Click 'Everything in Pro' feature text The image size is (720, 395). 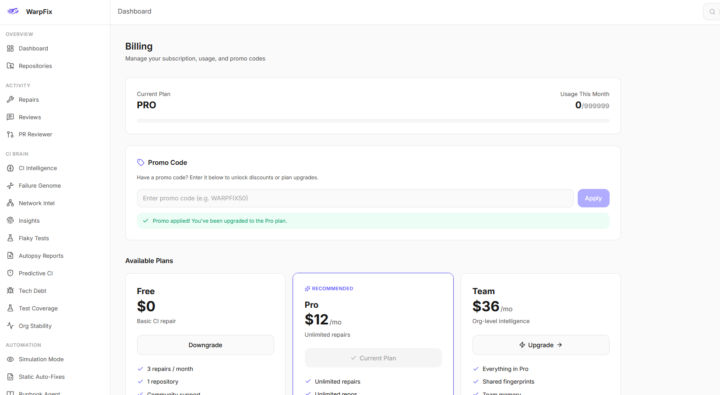point(505,369)
